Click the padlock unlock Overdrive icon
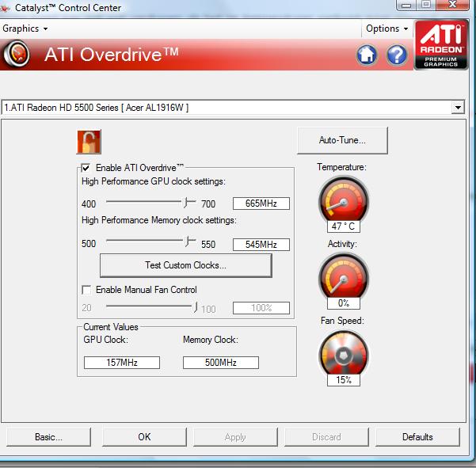 [x=89, y=142]
